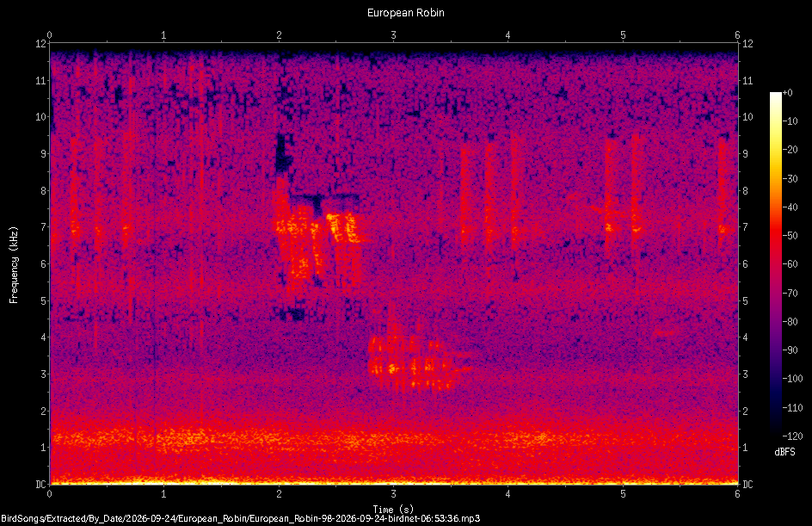Click the "-120" colorbar label
This screenshot has height=526, width=812.
pos(792,436)
